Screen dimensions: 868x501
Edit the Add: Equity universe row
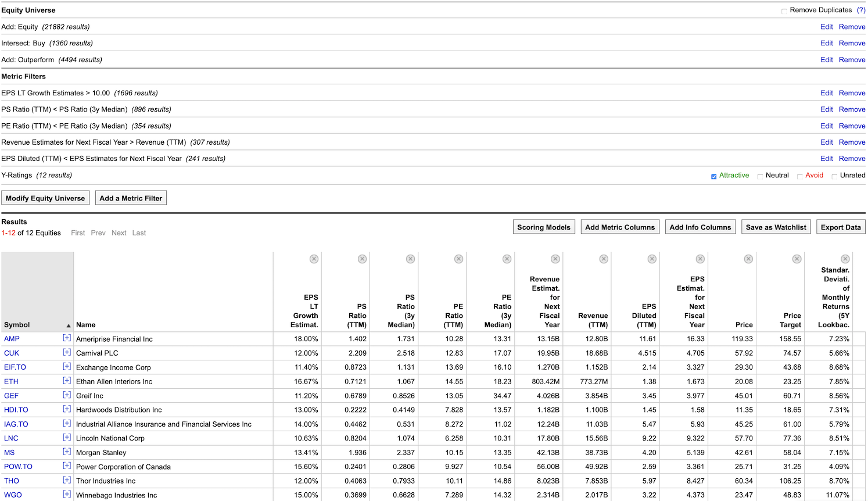point(827,27)
